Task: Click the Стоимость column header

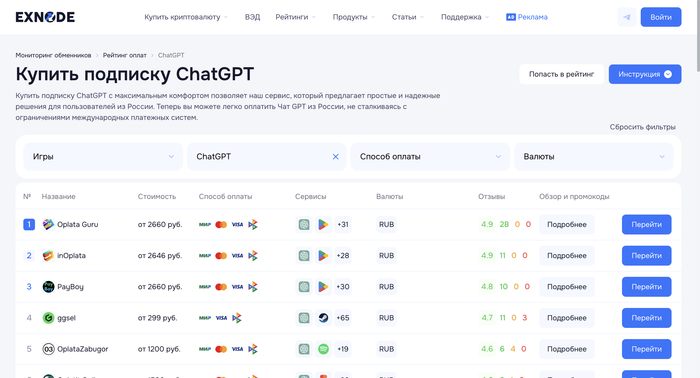Action: (x=157, y=196)
